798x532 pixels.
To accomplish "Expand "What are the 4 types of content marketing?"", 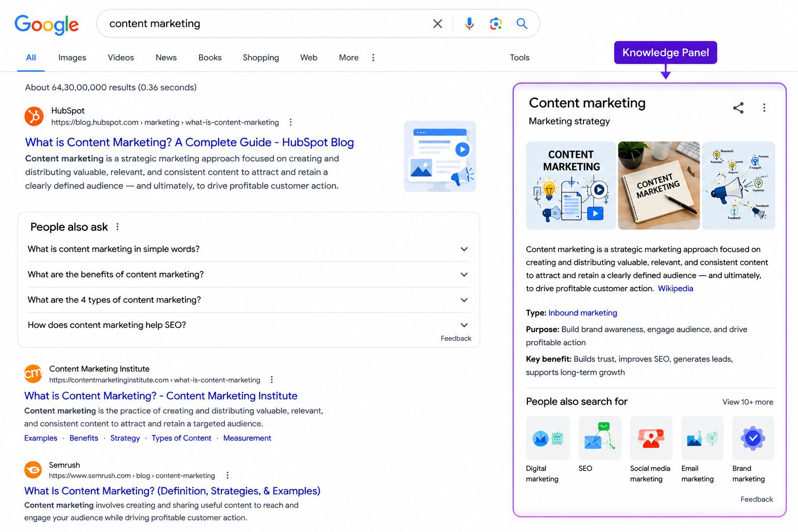I will [248, 300].
